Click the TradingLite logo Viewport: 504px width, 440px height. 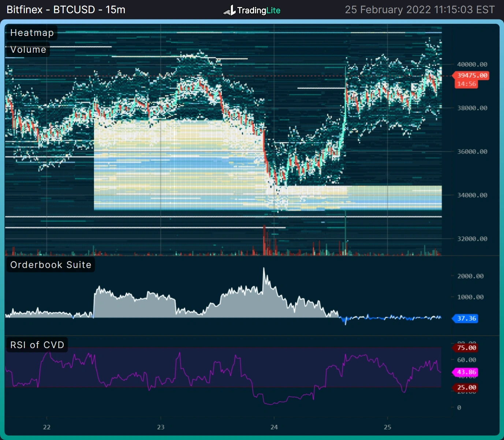(x=252, y=10)
